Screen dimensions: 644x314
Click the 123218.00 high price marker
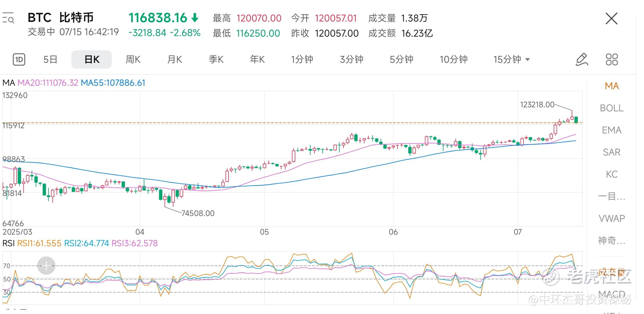(x=537, y=105)
